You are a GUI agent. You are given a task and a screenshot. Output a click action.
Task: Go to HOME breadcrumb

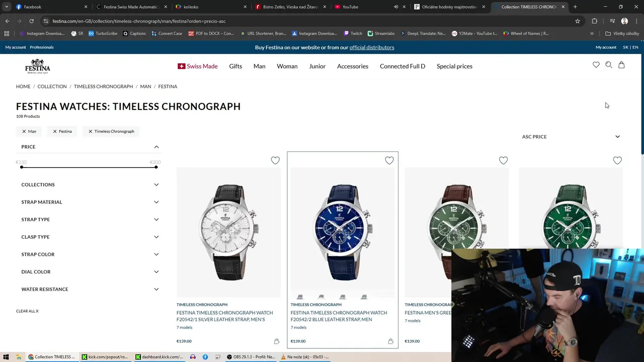[23, 86]
